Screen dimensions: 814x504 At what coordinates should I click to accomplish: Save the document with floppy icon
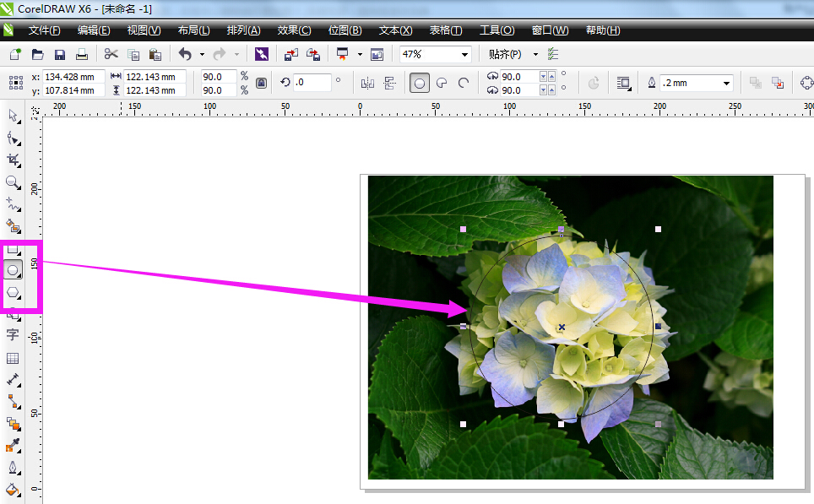click(60, 54)
